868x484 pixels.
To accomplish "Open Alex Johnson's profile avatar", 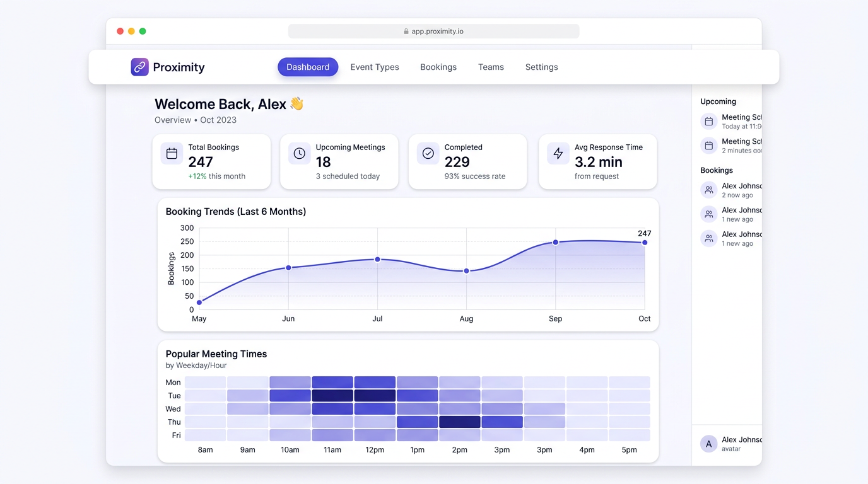I will coord(708,444).
